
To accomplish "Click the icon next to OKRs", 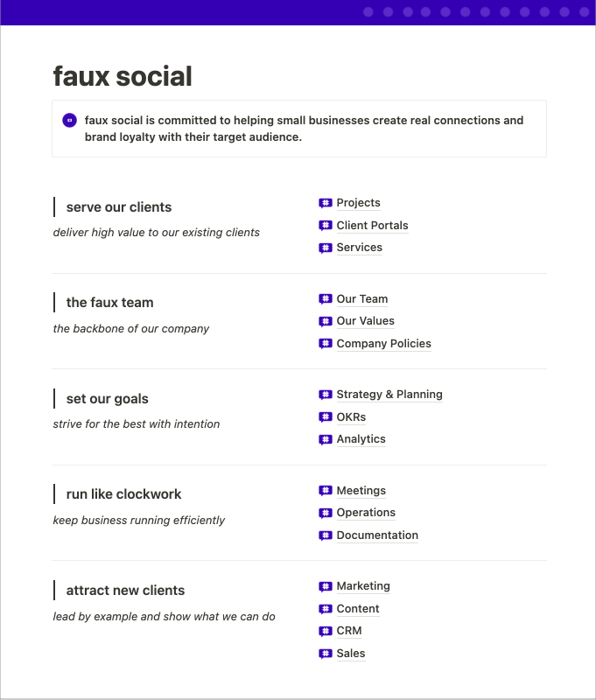I will click(x=325, y=417).
